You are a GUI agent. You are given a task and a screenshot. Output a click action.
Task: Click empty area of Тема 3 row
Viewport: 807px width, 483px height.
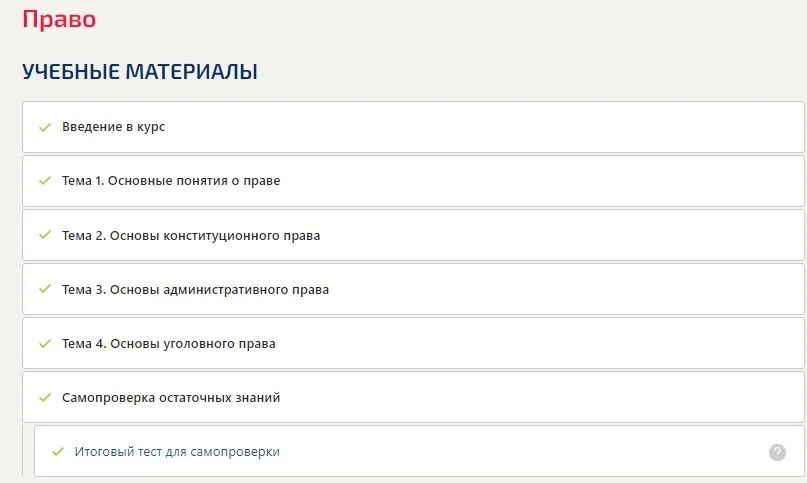pyautogui.click(x=566, y=289)
